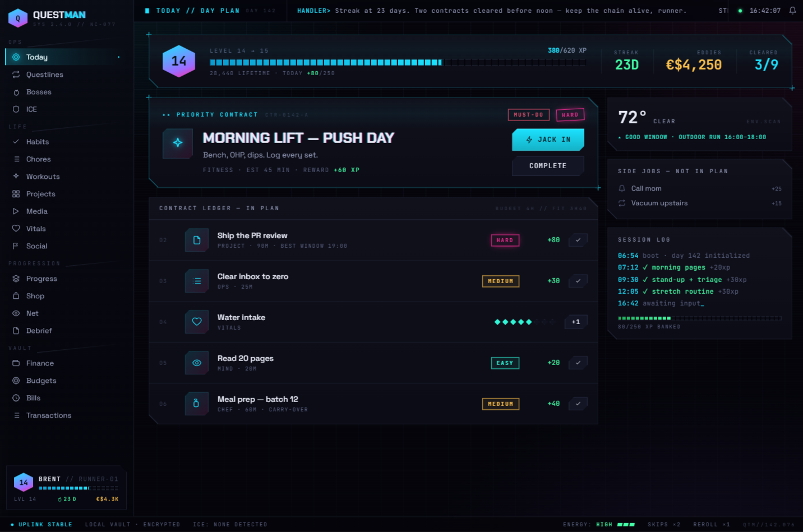803x532 pixels.
Task: Click the 'awaiting input_' log prompt
Action: click(x=673, y=303)
